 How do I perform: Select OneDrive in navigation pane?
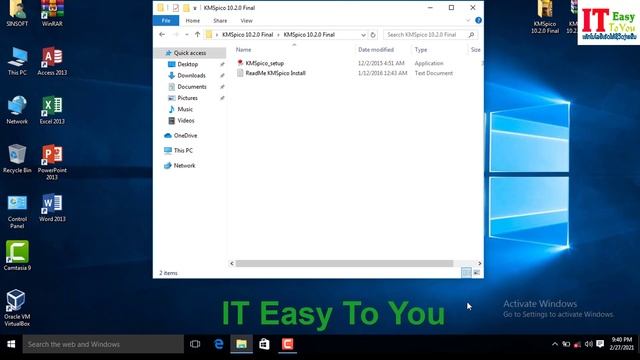coord(185,136)
